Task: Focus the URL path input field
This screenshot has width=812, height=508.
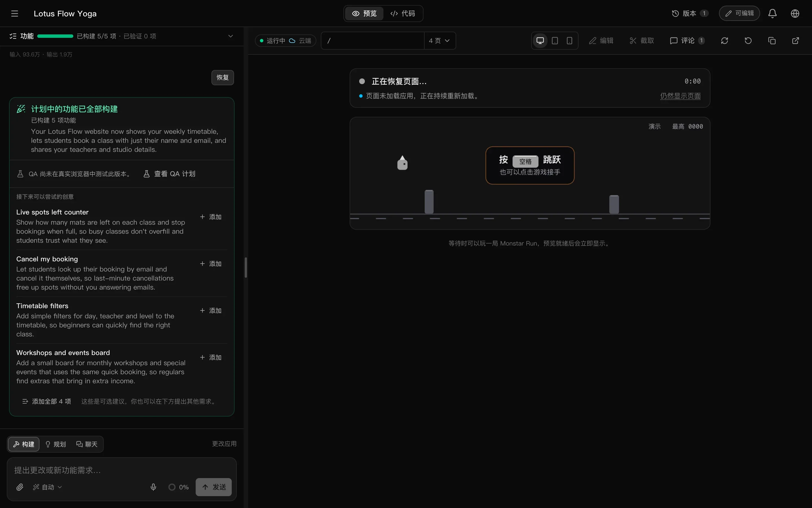Action: pyautogui.click(x=372, y=41)
